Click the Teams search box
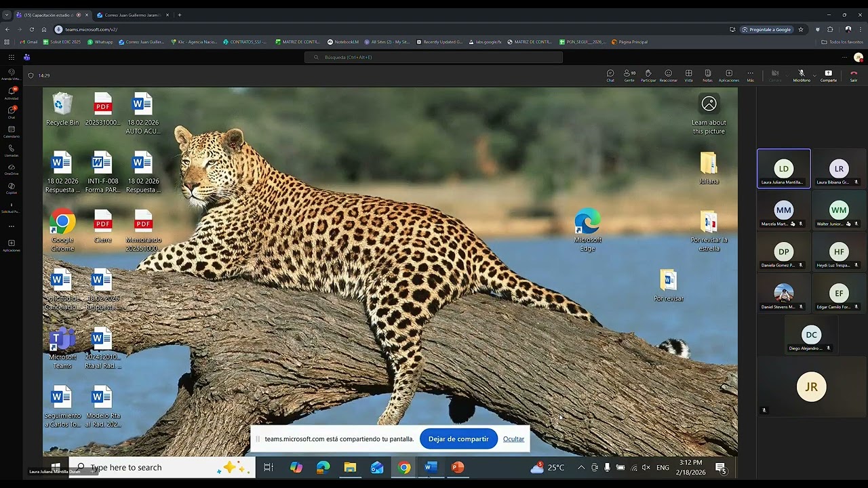The width and height of the screenshot is (868, 488). coord(433,57)
